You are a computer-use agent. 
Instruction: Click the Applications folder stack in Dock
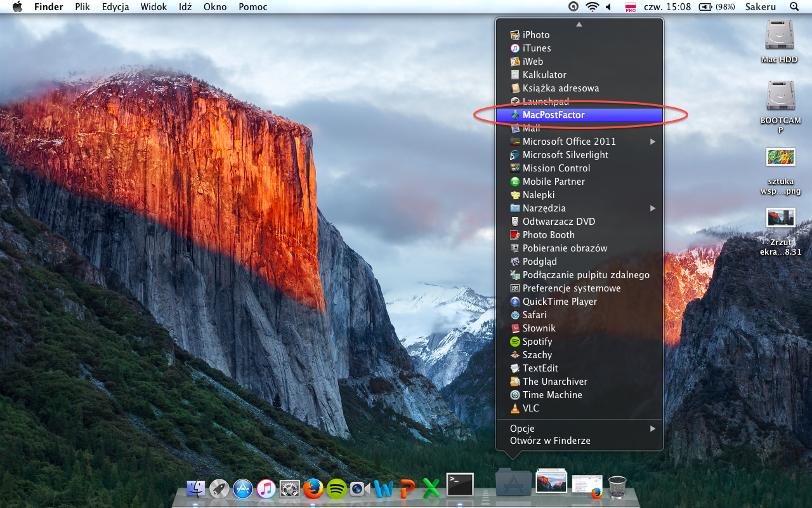click(x=513, y=482)
